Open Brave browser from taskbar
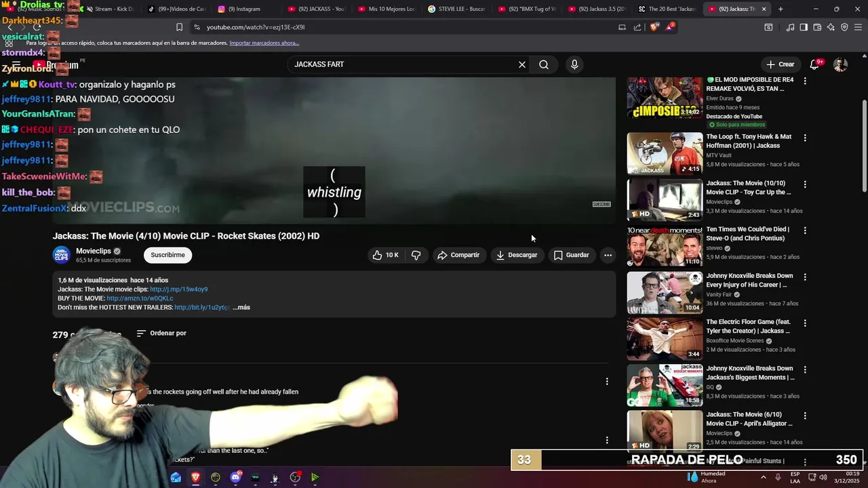 pyautogui.click(x=195, y=477)
